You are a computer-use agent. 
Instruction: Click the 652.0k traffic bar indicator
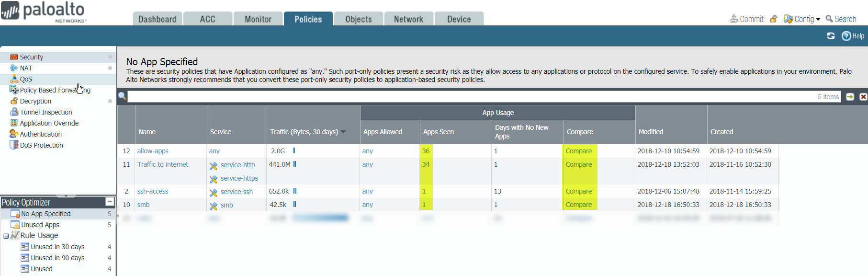294,191
